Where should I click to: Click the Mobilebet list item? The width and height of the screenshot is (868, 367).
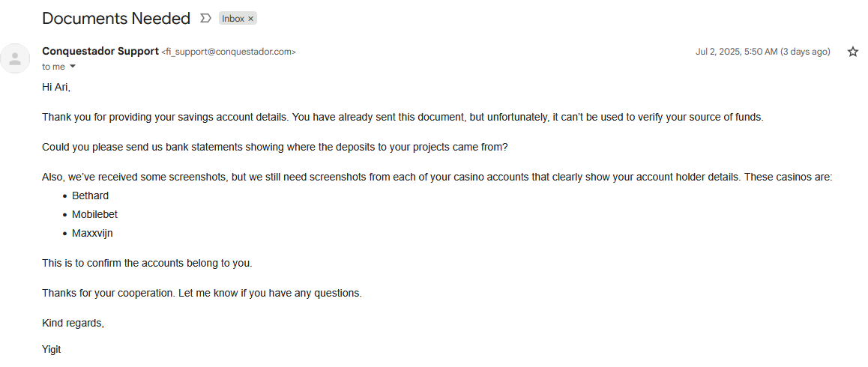pos(94,215)
